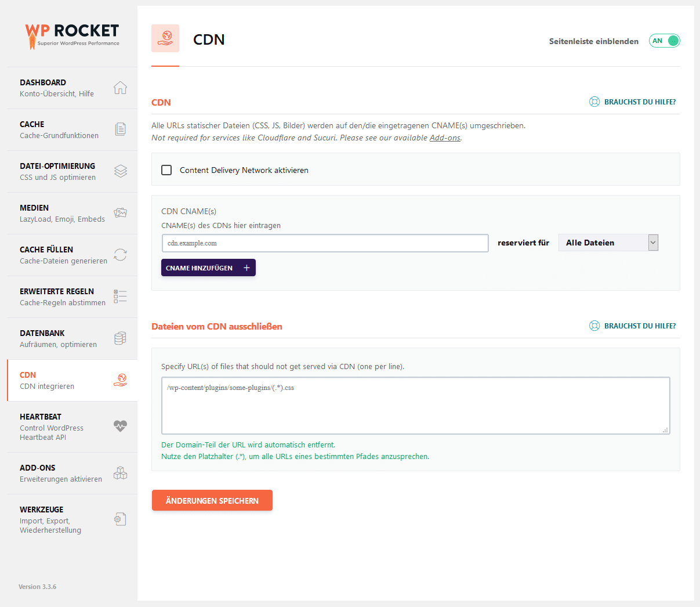This screenshot has height=607, width=700.
Task: Click the Heartbeat heart icon
Action: tap(120, 426)
